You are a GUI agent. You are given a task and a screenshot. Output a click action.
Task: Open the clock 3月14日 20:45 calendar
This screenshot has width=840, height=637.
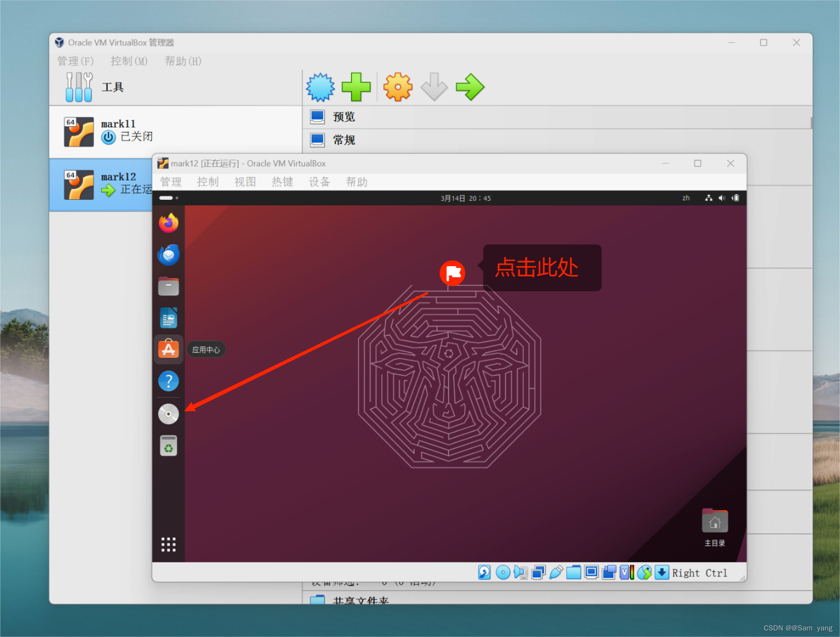[466, 198]
